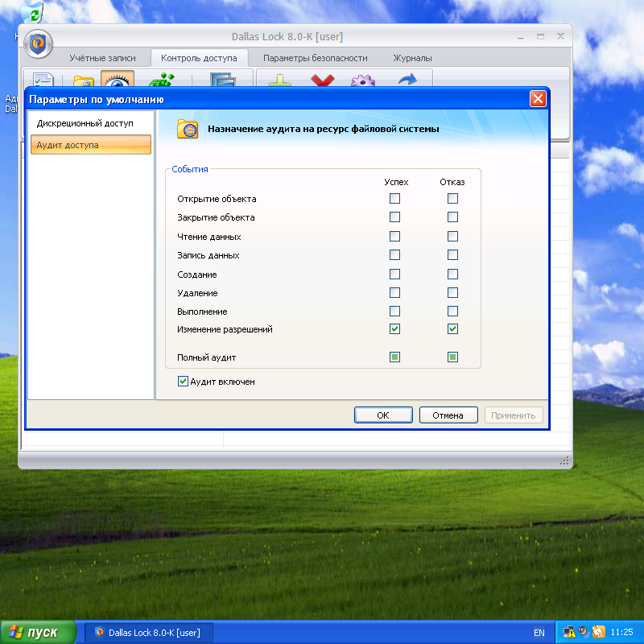Image resolution: width=644 pixels, height=644 pixels.
Task: Click the green keyboard toolbar icon
Action: click(x=162, y=80)
